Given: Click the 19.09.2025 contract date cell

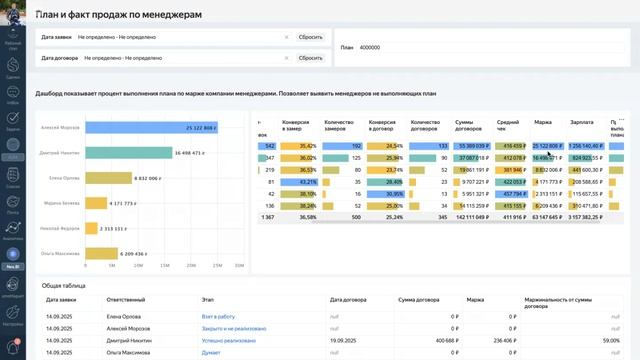Looking at the screenshot, I should coord(343,340).
